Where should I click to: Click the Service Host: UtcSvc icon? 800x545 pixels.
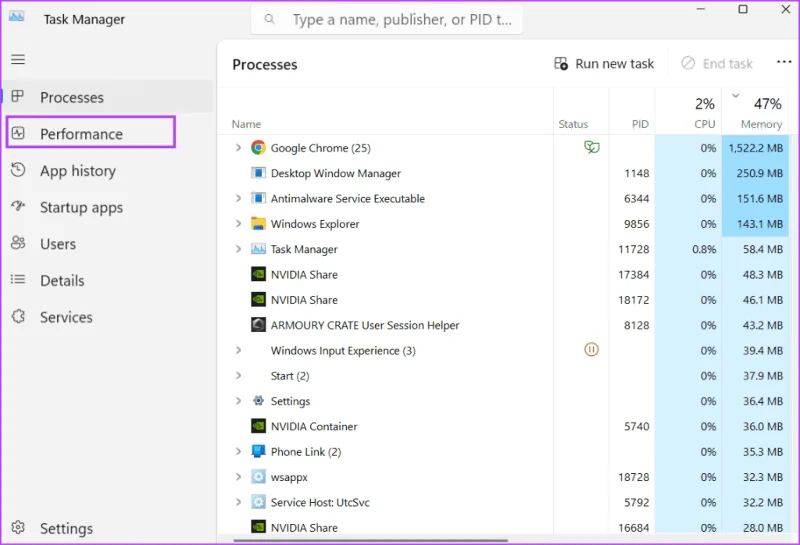(x=258, y=502)
